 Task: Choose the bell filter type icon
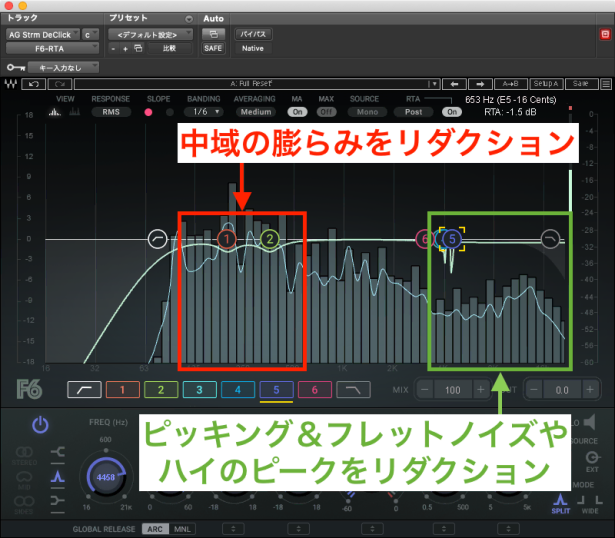click(58, 477)
